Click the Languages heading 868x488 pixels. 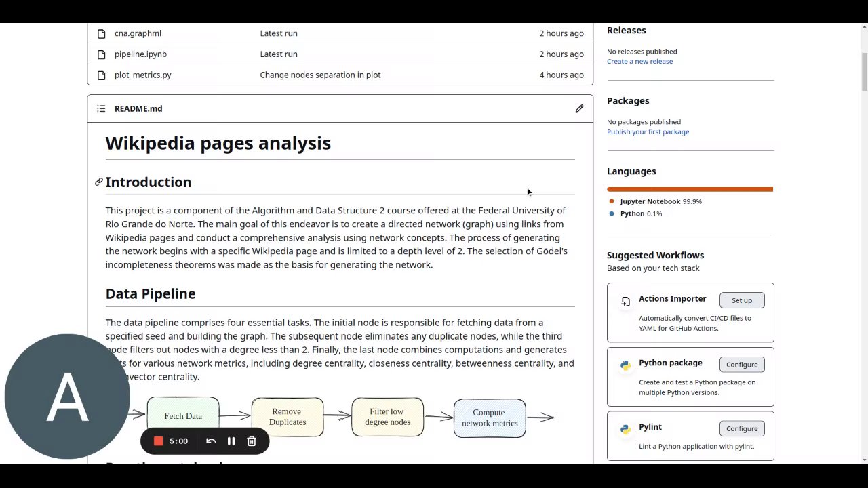pyautogui.click(x=631, y=171)
